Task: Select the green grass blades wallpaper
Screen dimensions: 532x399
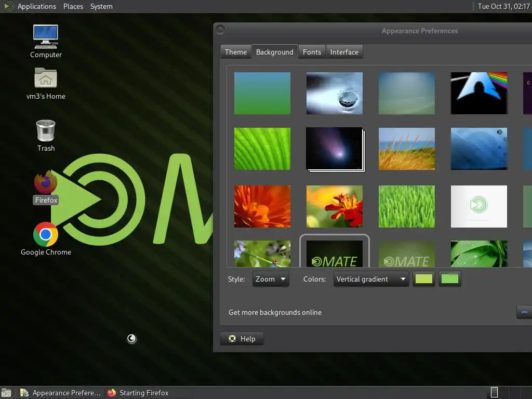Action: coord(406,206)
